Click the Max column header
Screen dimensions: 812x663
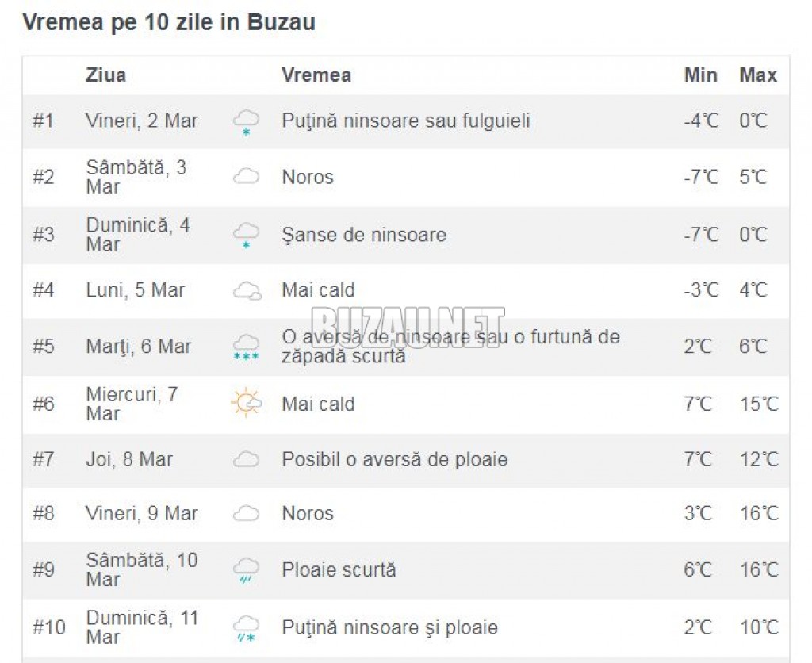click(758, 75)
